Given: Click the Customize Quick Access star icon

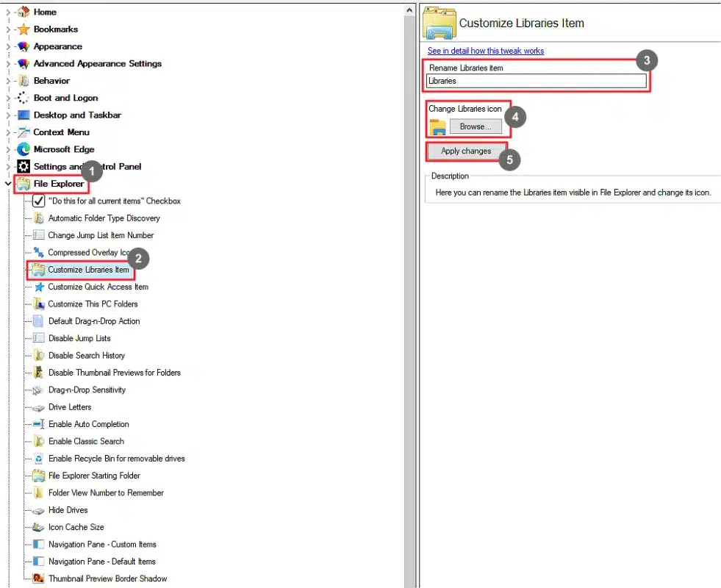Looking at the screenshot, I should 39,287.
